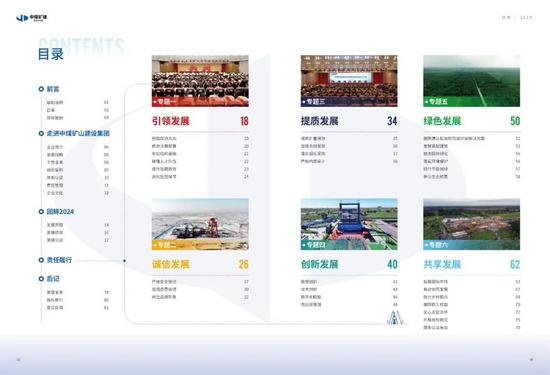Open the 专题三 meeting screen thumbnail
Image resolution: width=550 pixels, height=375 pixels.
tap(349, 81)
